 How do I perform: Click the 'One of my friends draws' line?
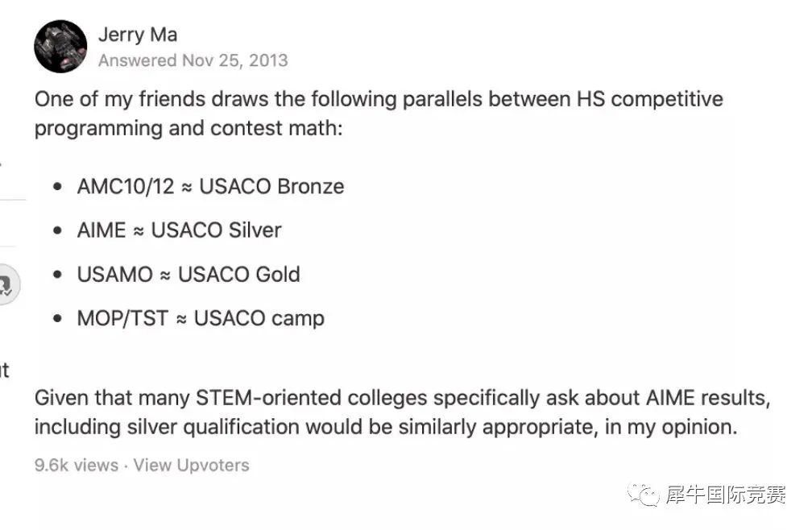(379, 99)
